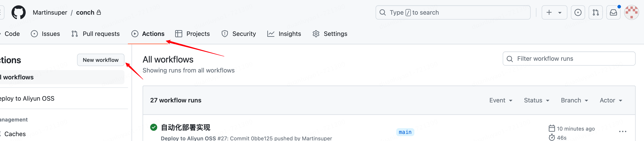Screen dimensions: 644x141
Task: Click the green success check icon
Action: (153, 127)
